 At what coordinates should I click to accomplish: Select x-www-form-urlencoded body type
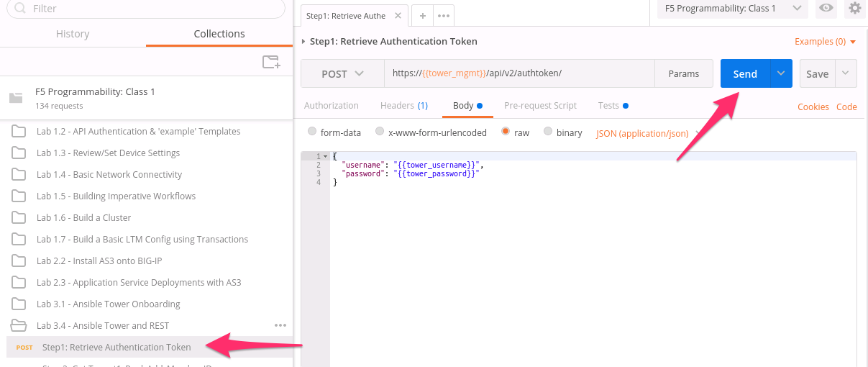(x=380, y=132)
